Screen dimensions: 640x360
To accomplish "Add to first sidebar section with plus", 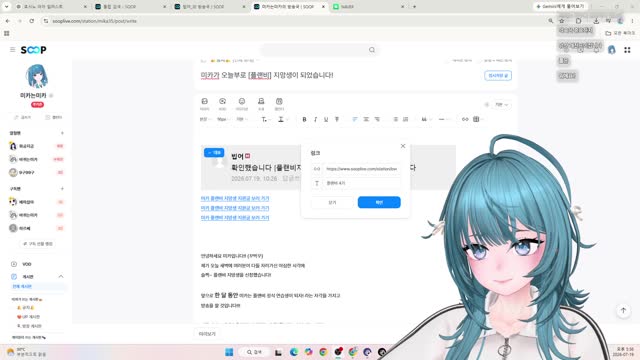I will 62,133.
